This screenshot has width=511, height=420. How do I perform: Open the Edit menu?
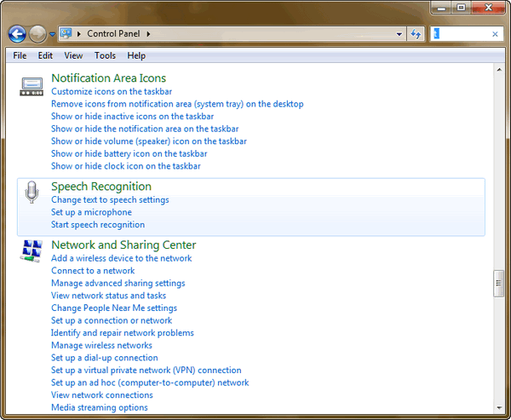pyautogui.click(x=45, y=55)
